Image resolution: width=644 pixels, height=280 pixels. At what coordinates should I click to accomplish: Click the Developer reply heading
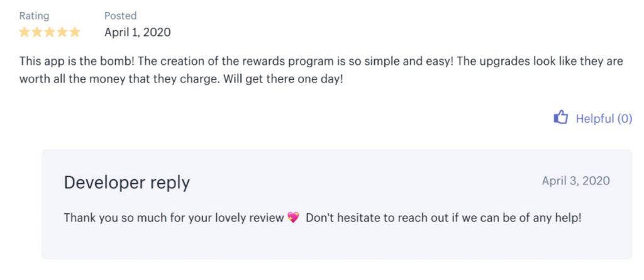tap(127, 182)
